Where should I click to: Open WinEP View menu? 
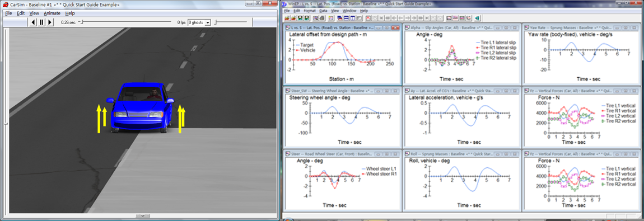335,10
